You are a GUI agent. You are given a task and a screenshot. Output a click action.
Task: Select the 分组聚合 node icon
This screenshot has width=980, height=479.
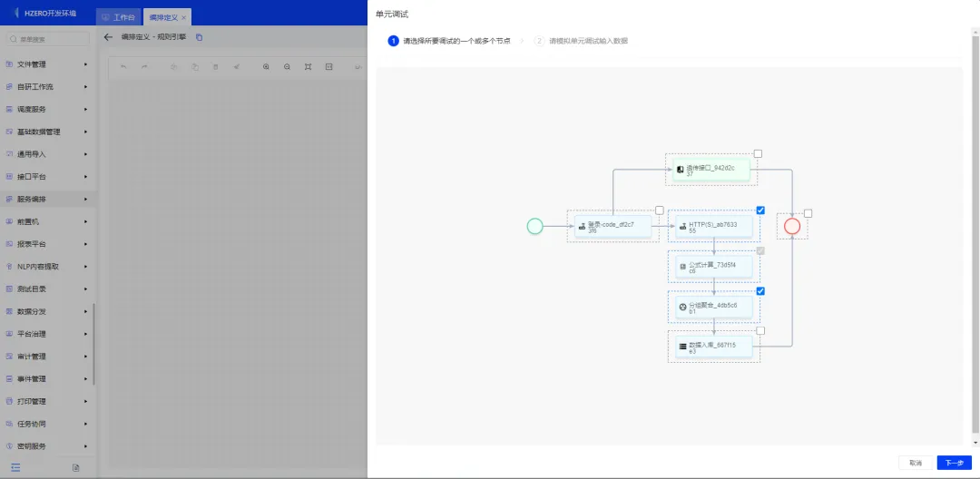(683, 307)
